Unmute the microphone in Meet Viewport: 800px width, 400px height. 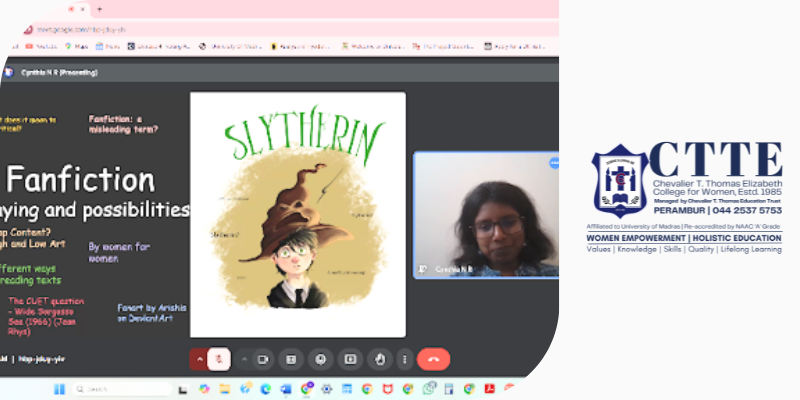tap(219, 359)
